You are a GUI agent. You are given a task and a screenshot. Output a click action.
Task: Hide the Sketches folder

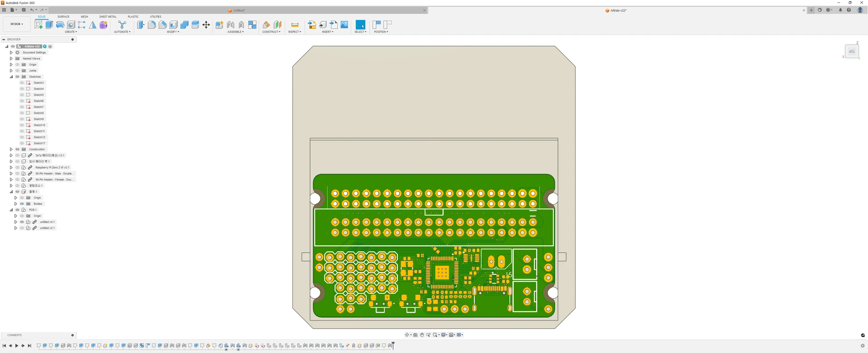(18, 77)
